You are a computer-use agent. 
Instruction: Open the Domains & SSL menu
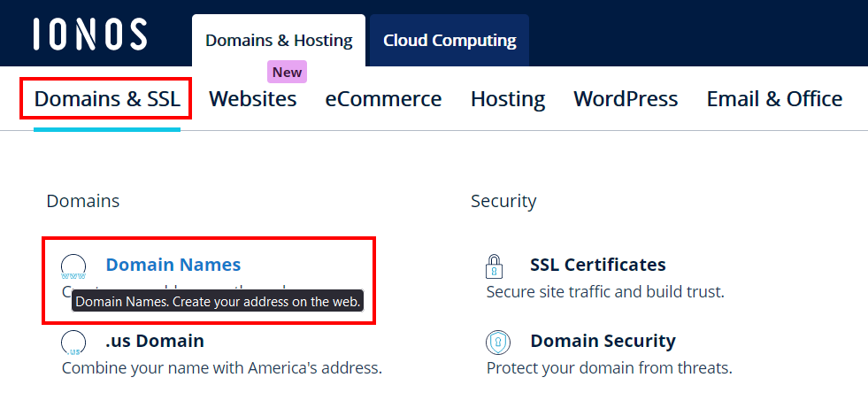[x=107, y=99]
